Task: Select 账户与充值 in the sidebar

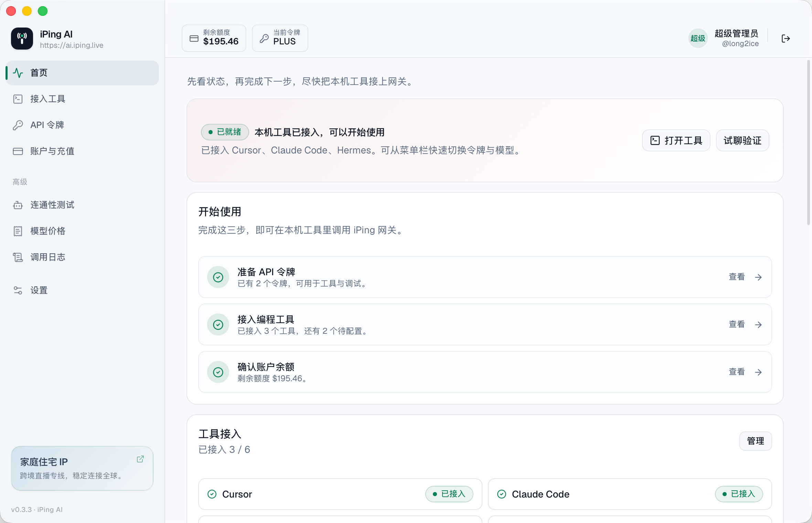Action: tap(83, 151)
